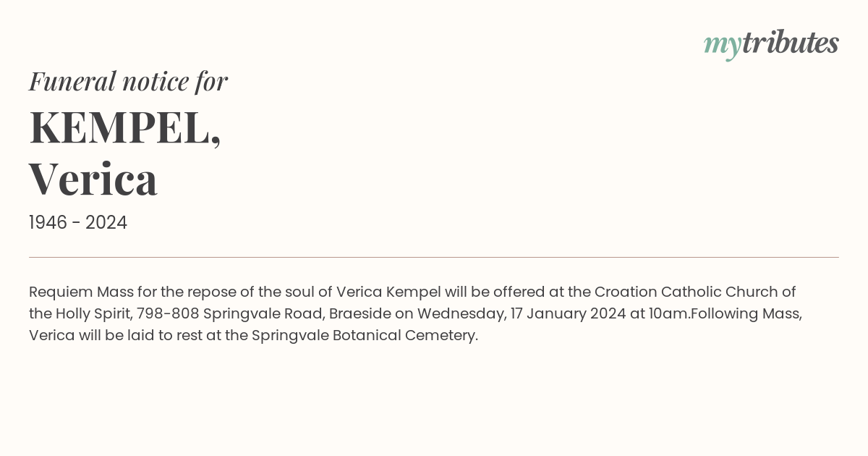Click the "tributes" word in the logo
Screen dimensions: 868x456
click(x=791, y=43)
